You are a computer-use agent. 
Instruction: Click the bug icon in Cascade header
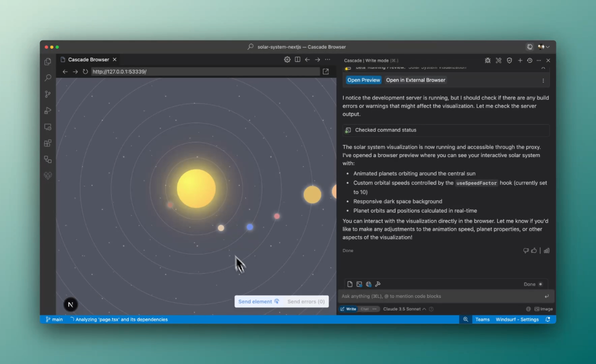point(488,60)
